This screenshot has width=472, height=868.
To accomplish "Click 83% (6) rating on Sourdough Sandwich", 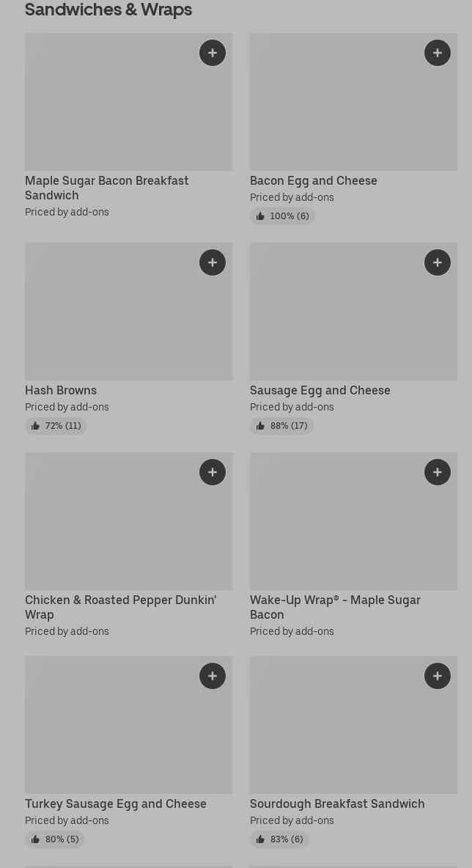I will tap(279, 839).
